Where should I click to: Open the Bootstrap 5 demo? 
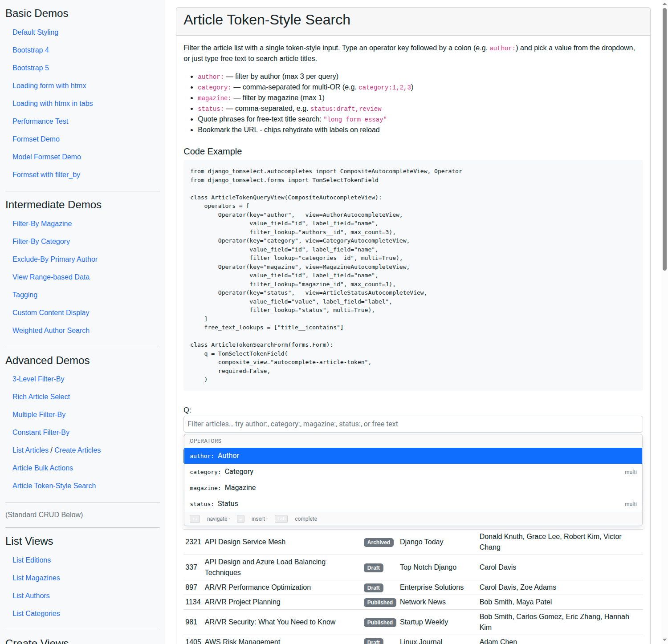pos(31,68)
